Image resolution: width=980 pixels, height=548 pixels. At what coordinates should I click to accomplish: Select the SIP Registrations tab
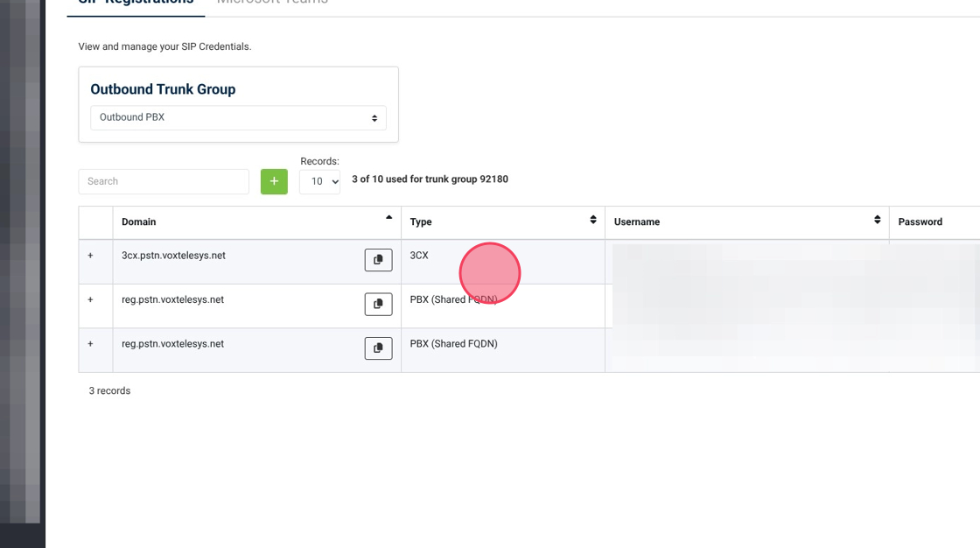click(136, 3)
